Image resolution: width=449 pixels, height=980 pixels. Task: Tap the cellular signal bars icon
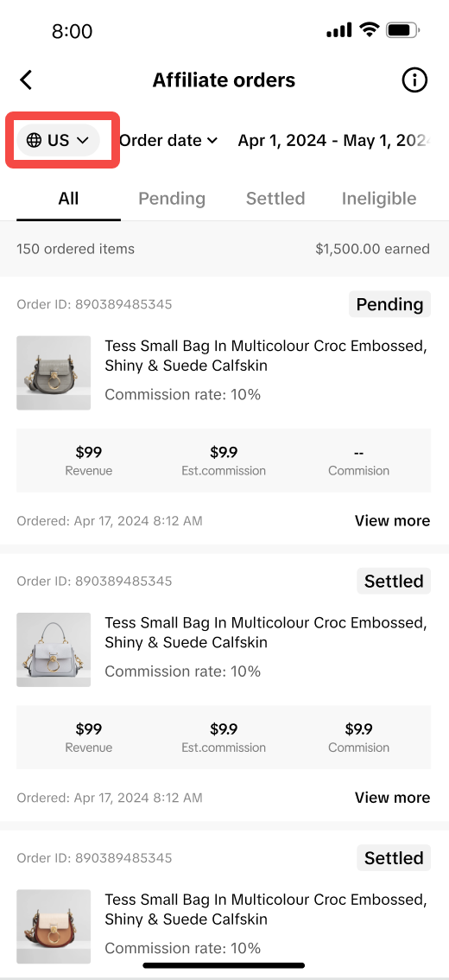point(339,30)
